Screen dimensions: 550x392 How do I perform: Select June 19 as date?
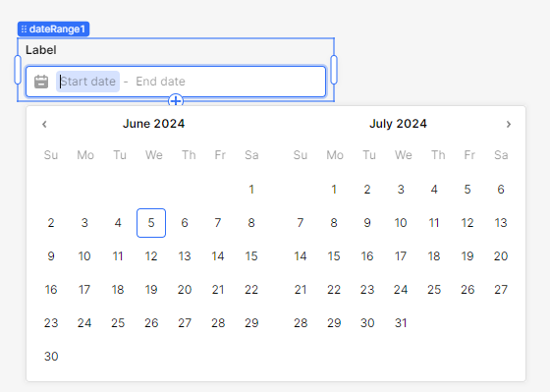click(x=151, y=290)
